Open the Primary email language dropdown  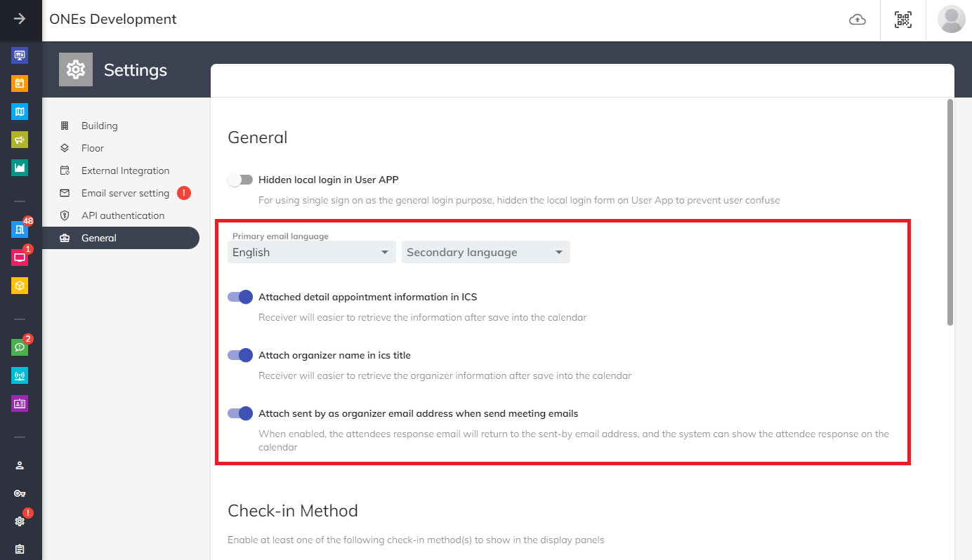(312, 252)
